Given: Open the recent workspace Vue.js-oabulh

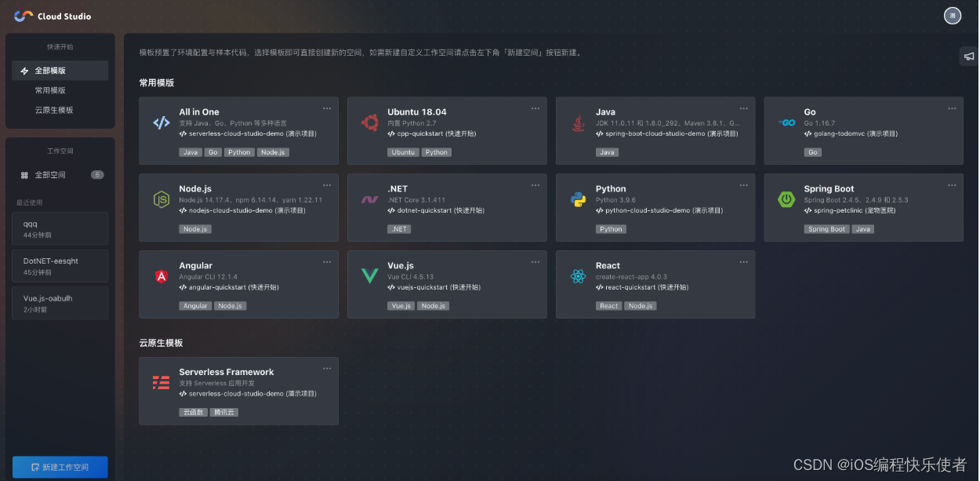Looking at the screenshot, I should (x=60, y=303).
